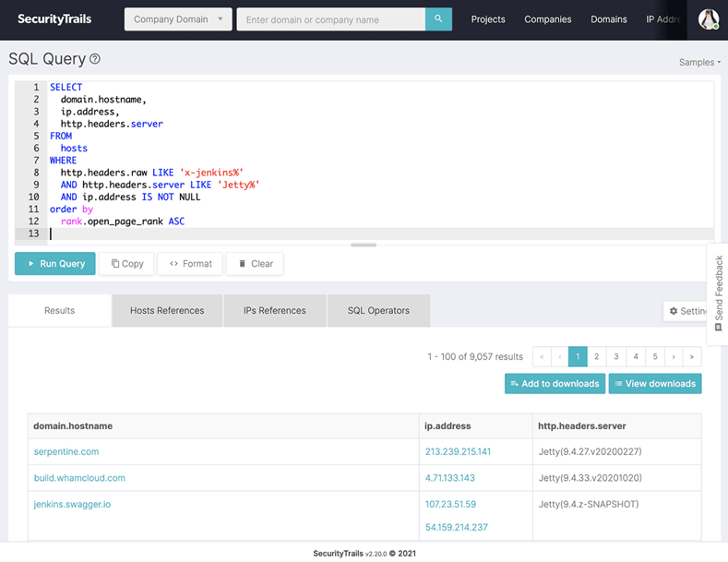Open the Settings button with gear
Screen dimensions: 728x562
coord(687,311)
